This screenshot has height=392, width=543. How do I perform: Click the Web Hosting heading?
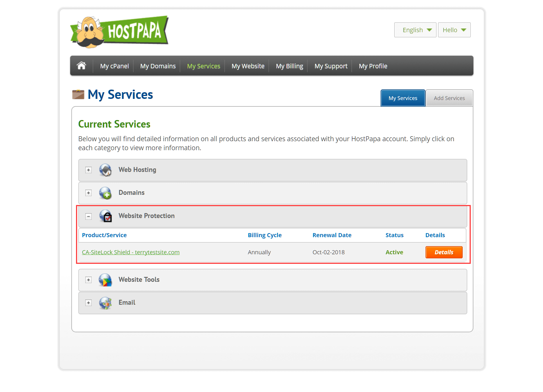click(137, 170)
